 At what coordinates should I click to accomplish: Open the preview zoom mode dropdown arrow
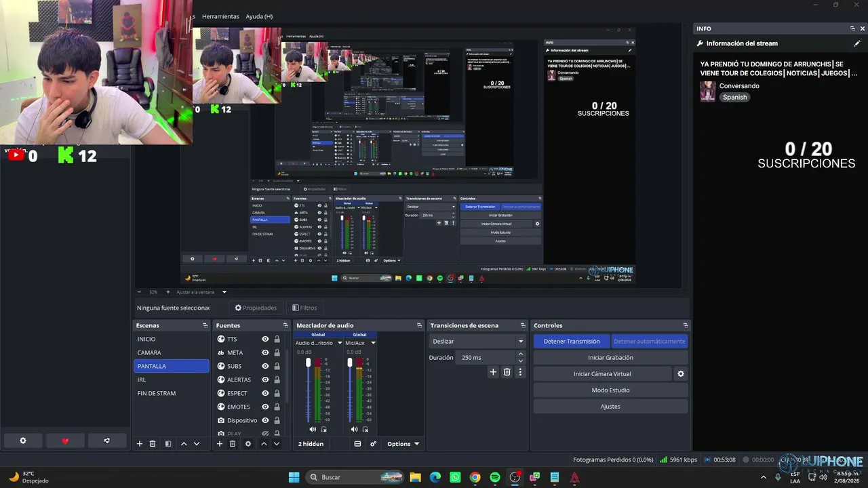point(224,292)
